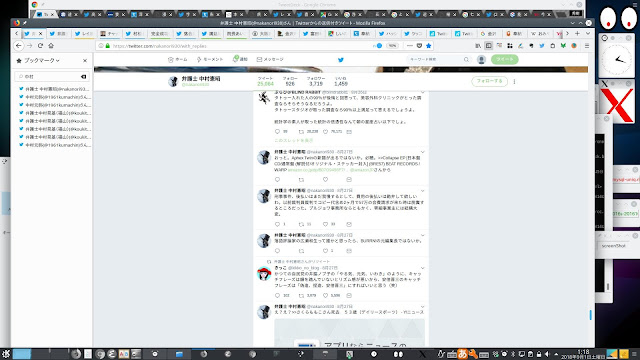The image size is (640, 360).
Task: Reply to the きっこ tweet
Action: [x=278, y=296]
